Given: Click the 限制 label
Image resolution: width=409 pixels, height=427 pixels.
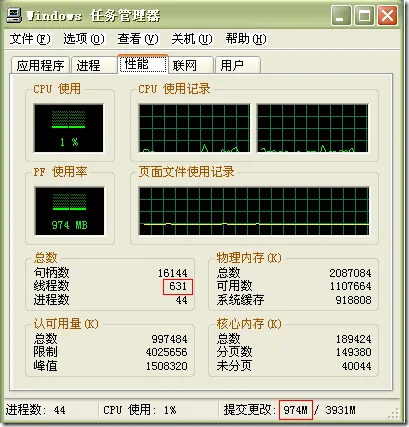Looking at the screenshot, I should point(45,352).
